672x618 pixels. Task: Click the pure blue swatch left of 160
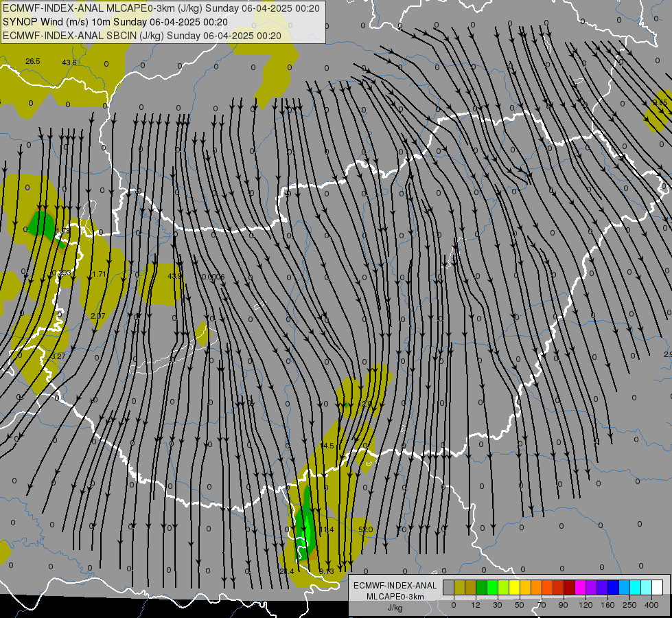tap(613, 588)
